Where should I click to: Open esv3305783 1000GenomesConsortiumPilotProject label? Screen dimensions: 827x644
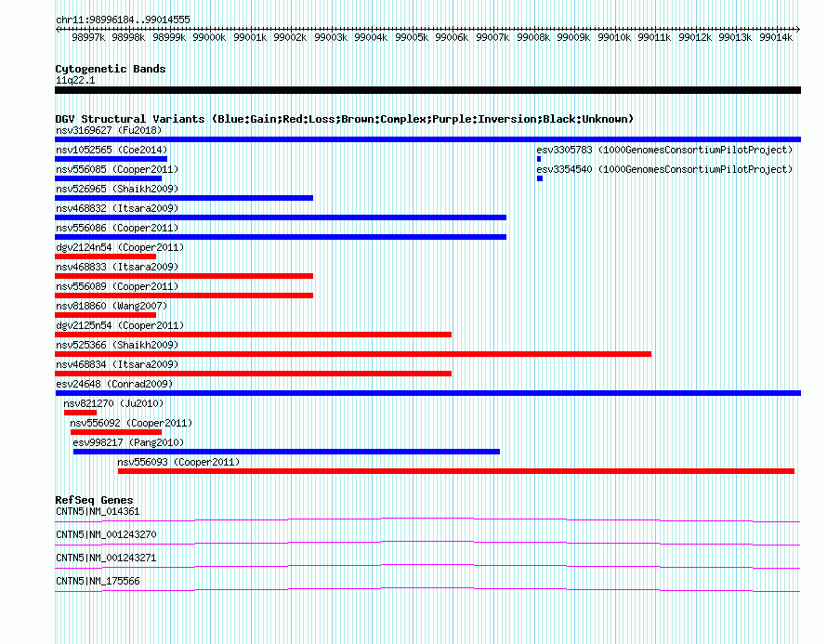click(664, 150)
